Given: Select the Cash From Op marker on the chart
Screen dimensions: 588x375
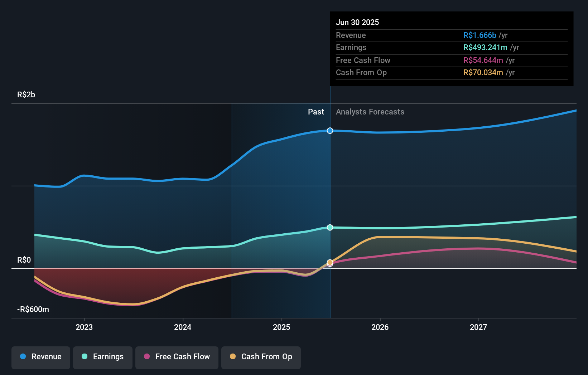Looking at the screenshot, I should (x=329, y=263).
